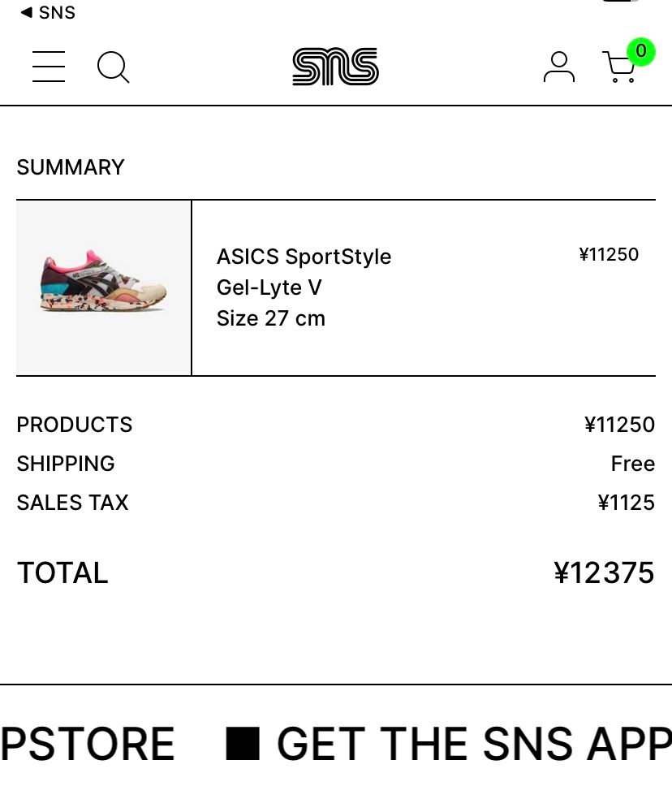This screenshot has width=672, height=799.
Task: Tap the GET THE SNS APP banner
Action: [474, 744]
